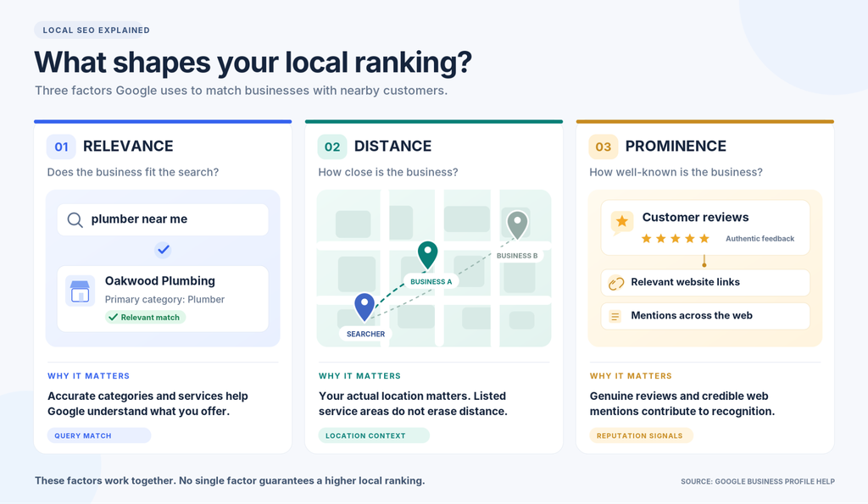
Task: Click the magnifying glass search icon
Action: (75, 219)
